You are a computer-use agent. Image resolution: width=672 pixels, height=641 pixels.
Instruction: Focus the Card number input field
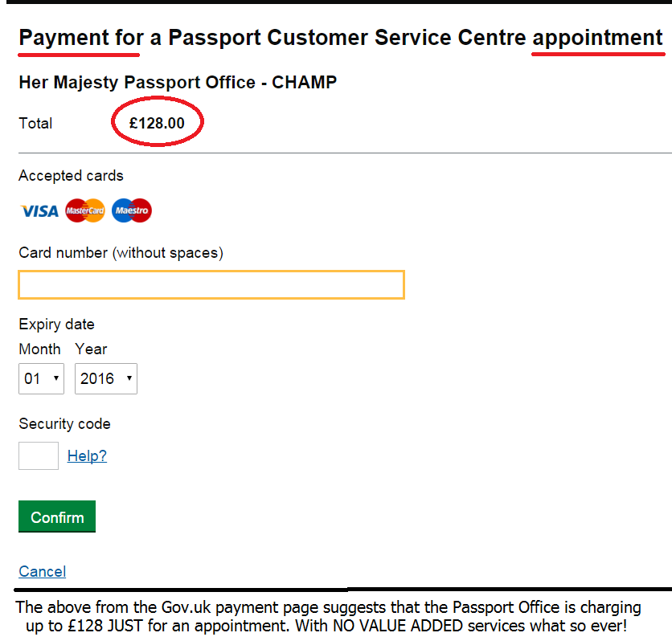click(211, 285)
